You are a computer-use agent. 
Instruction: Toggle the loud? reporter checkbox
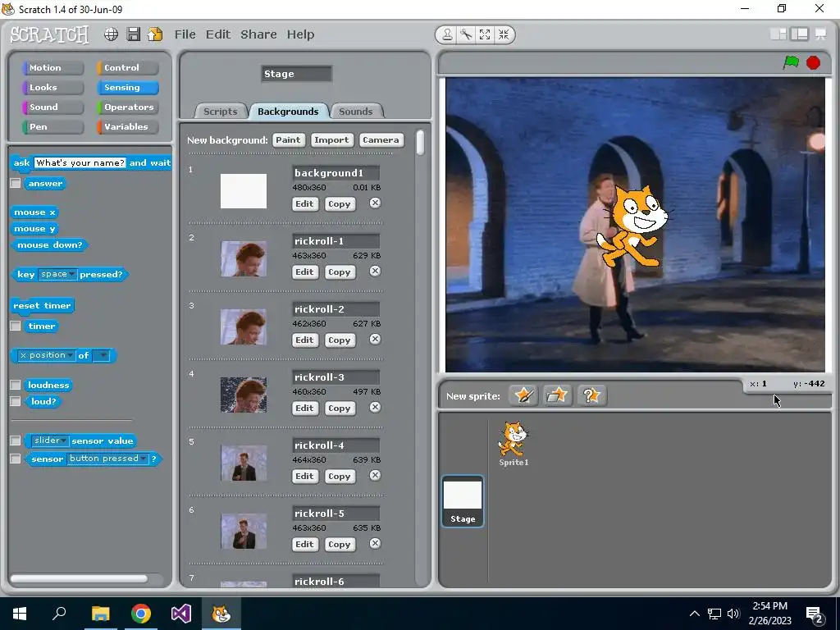pos(16,401)
